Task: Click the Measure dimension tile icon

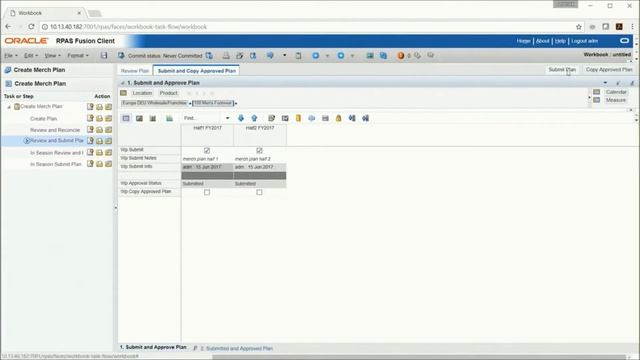Action: pyautogui.click(x=597, y=100)
